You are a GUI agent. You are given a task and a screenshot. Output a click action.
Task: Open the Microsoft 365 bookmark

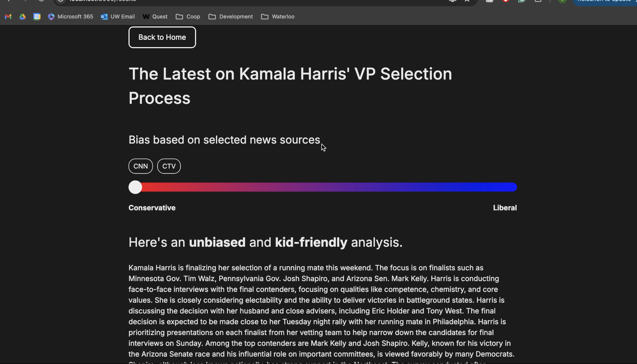click(x=71, y=16)
